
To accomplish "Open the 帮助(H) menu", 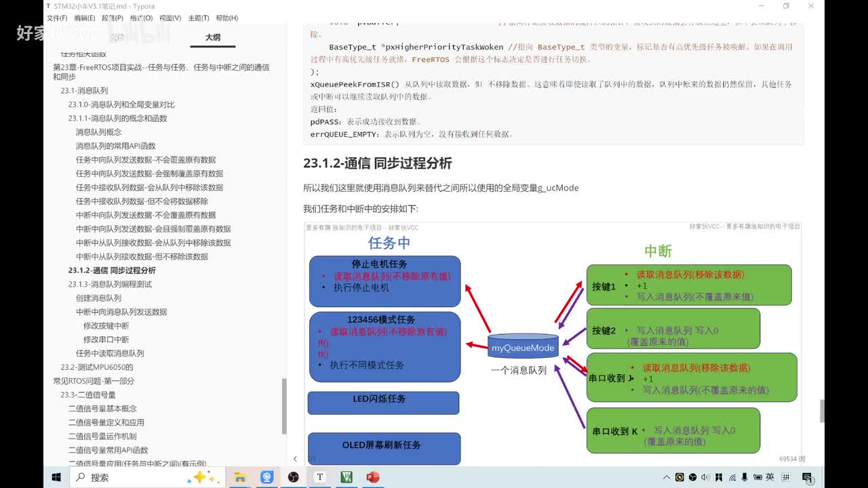I will coord(226,18).
